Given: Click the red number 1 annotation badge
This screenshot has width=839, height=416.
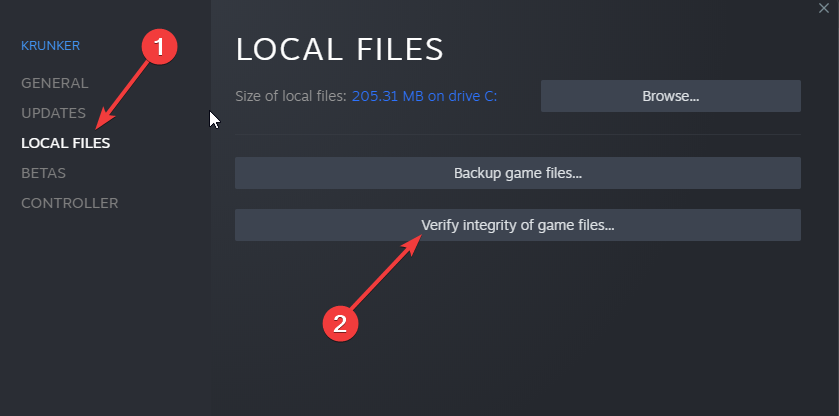Looking at the screenshot, I should (159, 47).
